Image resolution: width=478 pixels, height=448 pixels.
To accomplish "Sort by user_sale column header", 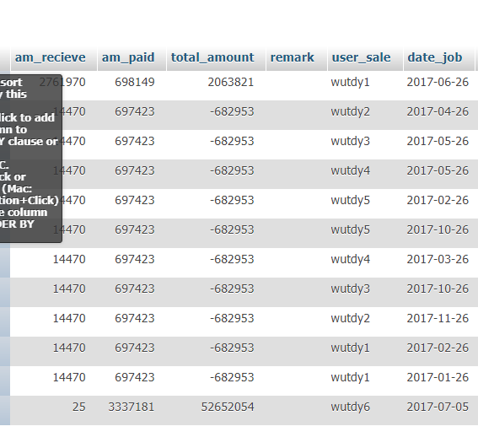I will (361, 57).
